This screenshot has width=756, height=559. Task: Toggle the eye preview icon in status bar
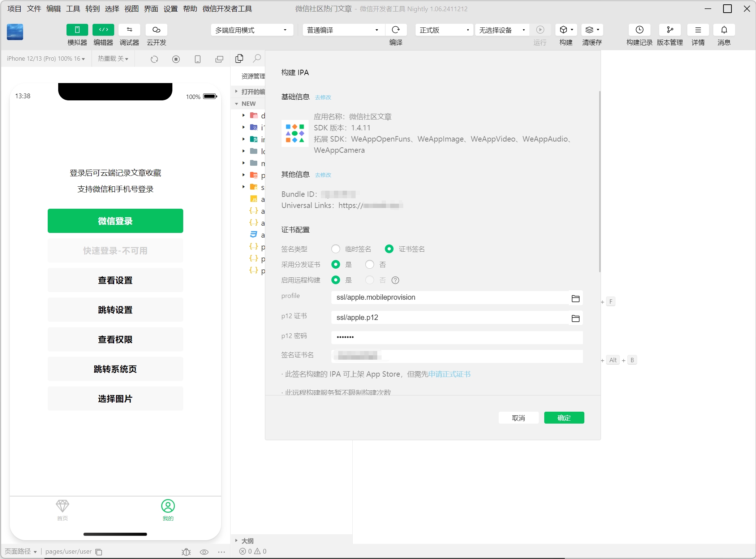pos(204,552)
